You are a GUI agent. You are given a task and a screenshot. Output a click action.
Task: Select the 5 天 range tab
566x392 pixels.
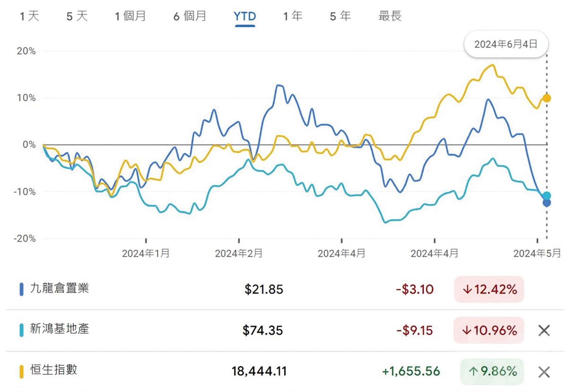pos(77,16)
